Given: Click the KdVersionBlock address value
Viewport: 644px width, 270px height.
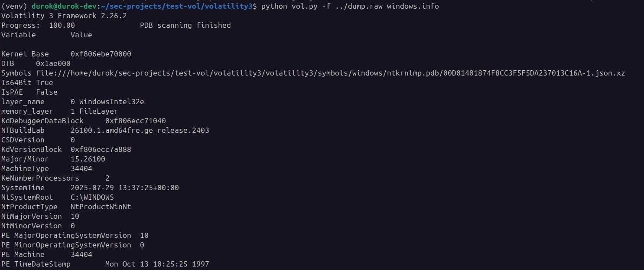Looking at the screenshot, I should coord(101,149).
